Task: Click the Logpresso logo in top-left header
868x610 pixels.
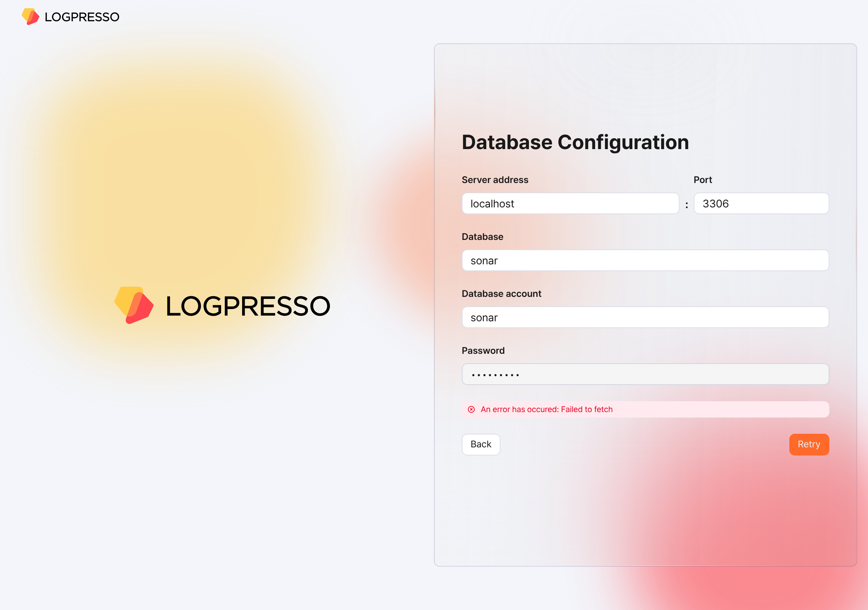Action: (70, 17)
